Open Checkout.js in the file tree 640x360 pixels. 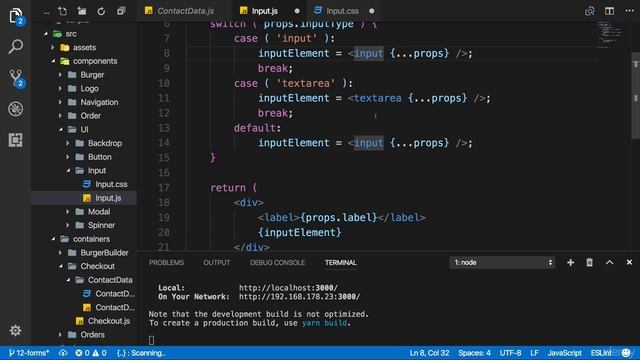point(109,321)
